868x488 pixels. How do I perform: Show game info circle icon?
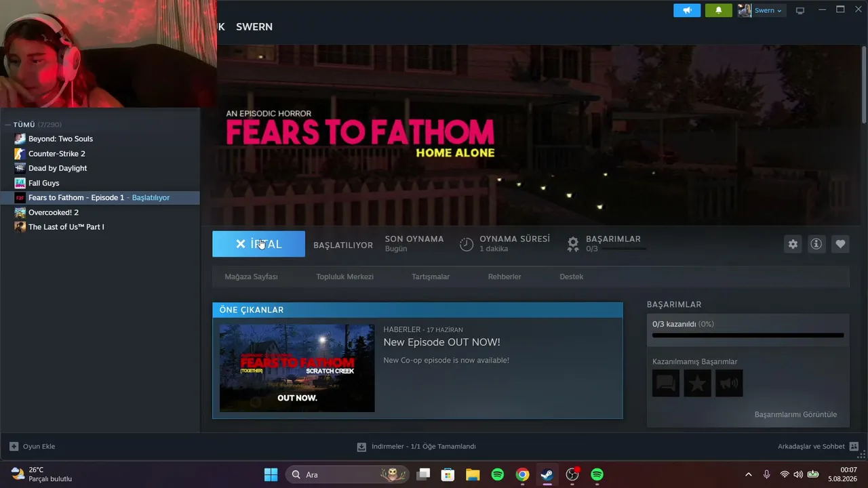coord(816,244)
